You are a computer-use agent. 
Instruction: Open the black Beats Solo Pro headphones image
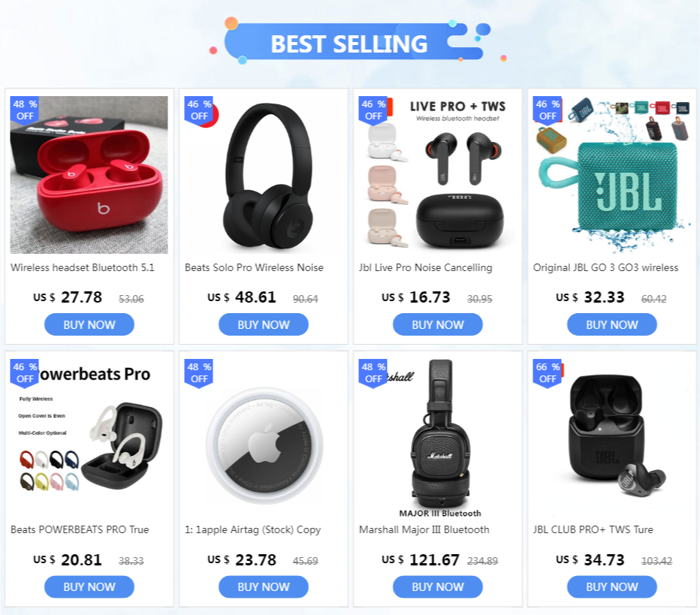(264, 175)
